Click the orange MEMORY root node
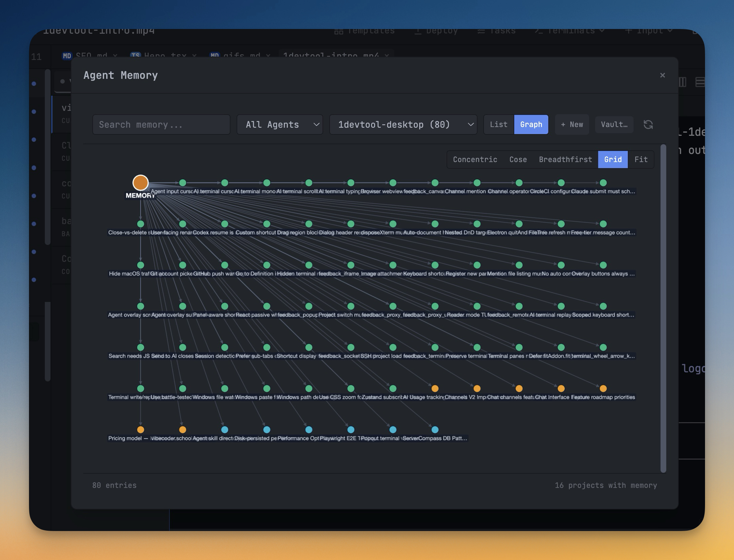The image size is (734, 560). click(x=141, y=183)
